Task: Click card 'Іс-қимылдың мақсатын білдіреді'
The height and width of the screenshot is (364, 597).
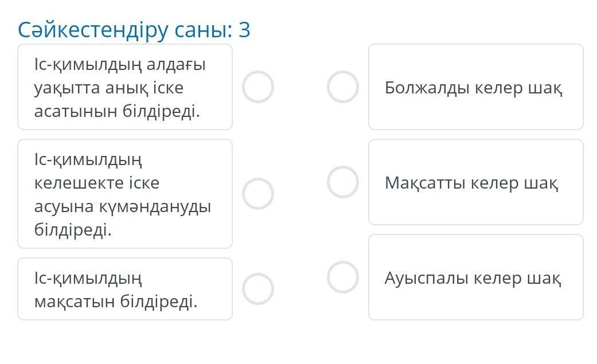Action: 125,289
